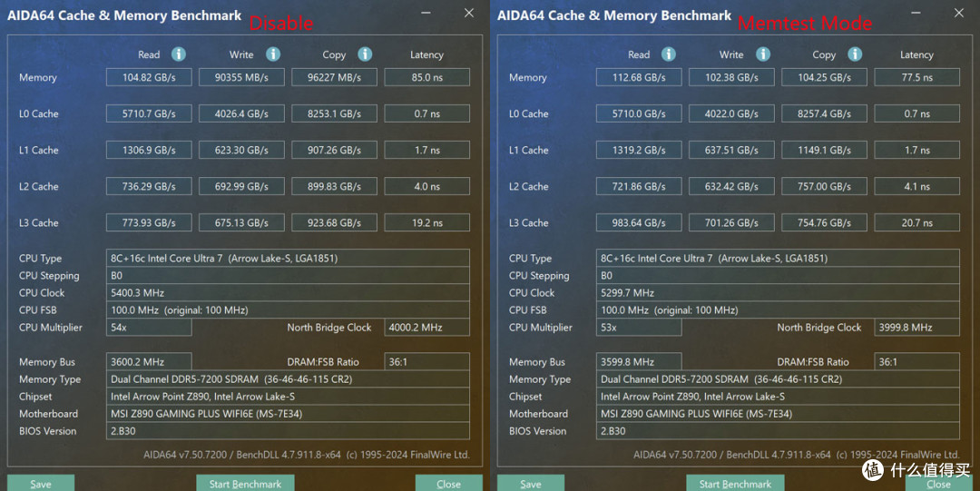
Task: Click L1 Cache Copy 907.26 GB/s
Action: click(x=334, y=150)
